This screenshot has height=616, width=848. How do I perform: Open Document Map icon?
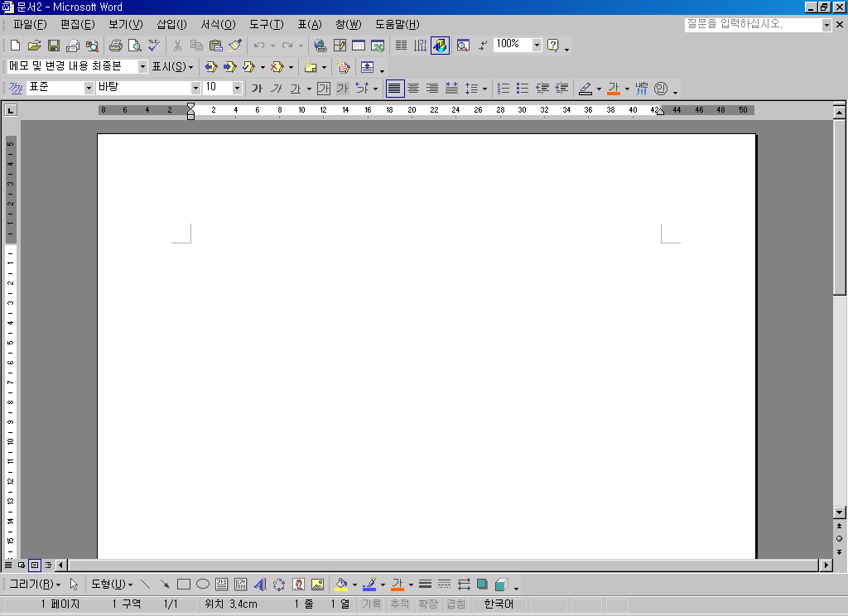(x=463, y=46)
